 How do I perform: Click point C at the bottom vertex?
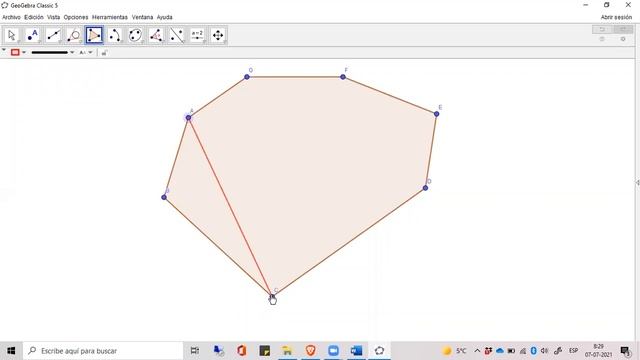[x=272, y=296]
